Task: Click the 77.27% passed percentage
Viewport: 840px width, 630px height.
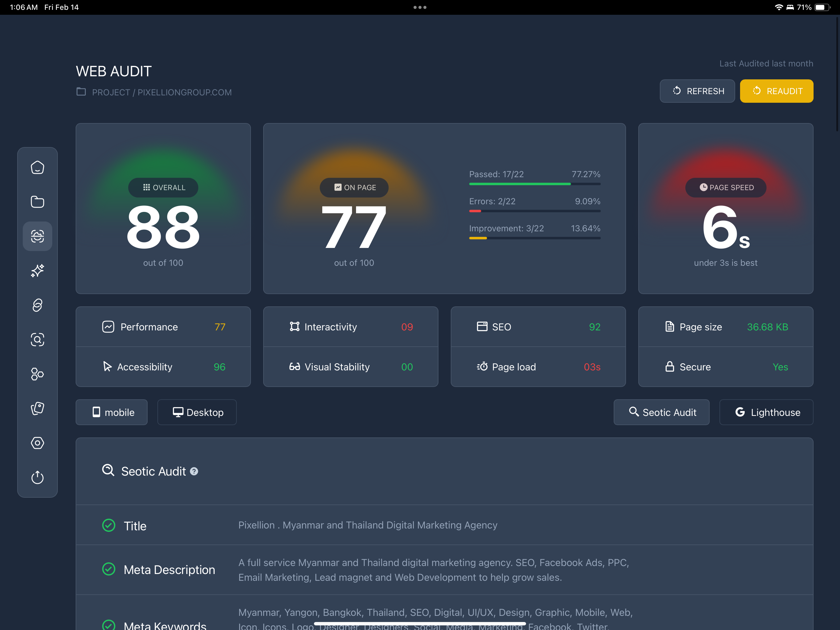Action: (x=586, y=174)
